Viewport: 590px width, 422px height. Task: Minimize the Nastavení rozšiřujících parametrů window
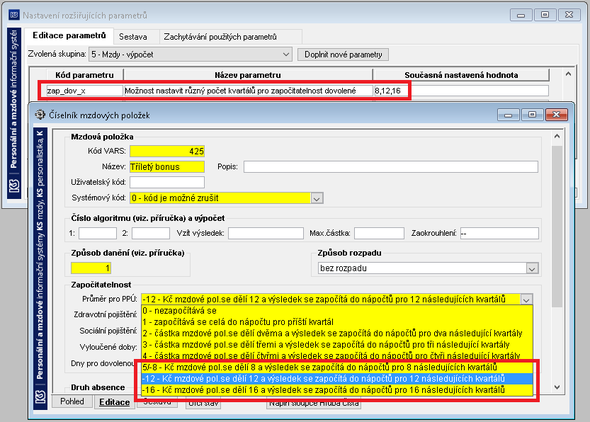coord(521,15)
